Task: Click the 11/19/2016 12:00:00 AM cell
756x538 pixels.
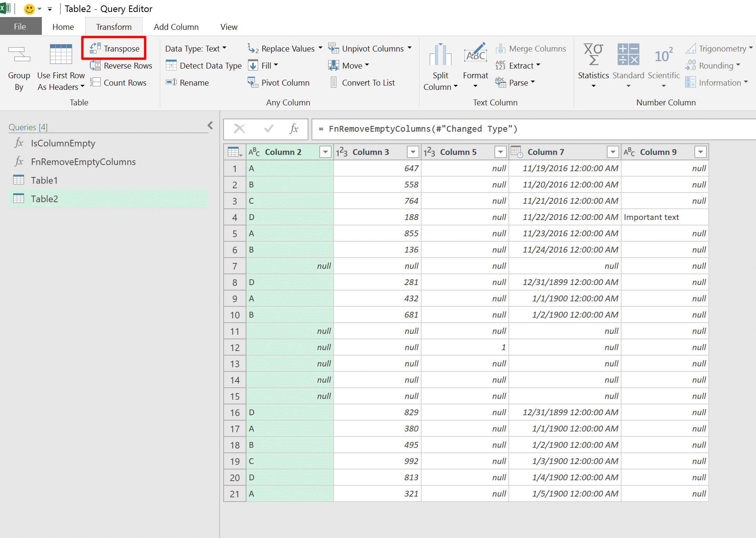Action: click(x=565, y=168)
